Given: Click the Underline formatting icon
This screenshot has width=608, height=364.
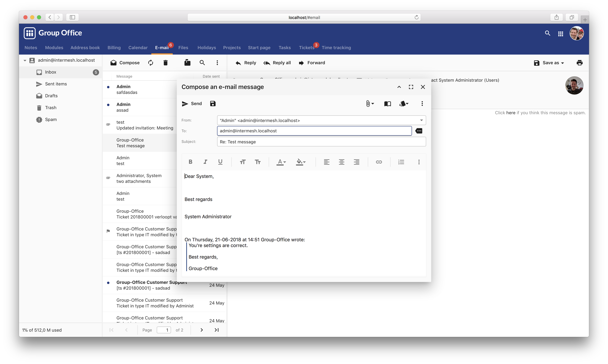Looking at the screenshot, I should click(x=220, y=162).
